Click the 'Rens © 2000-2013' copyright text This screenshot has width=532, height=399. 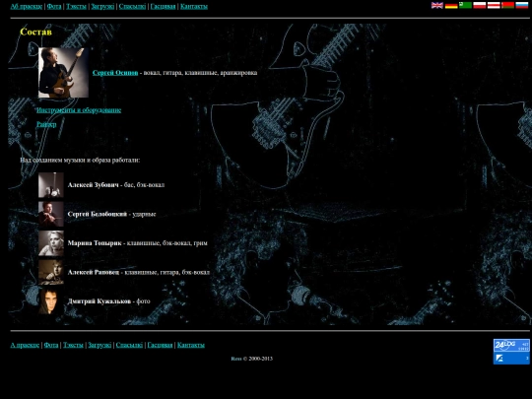(x=252, y=359)
